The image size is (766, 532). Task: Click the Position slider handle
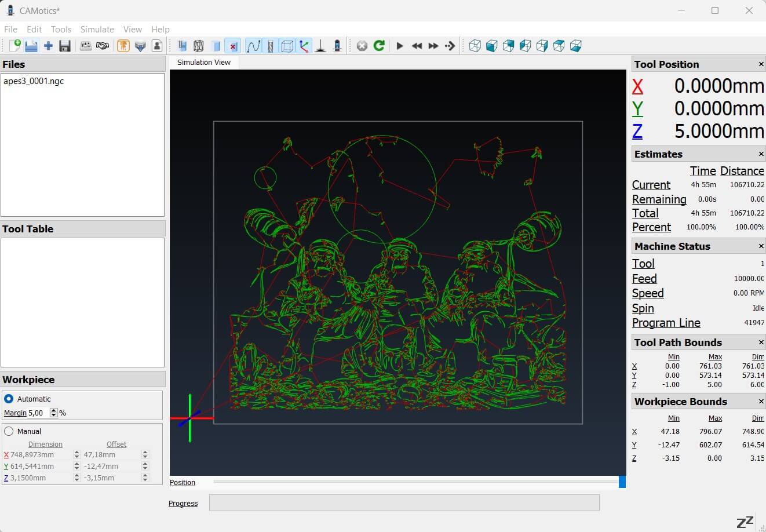pyautogui.click(x=622, y=482)
